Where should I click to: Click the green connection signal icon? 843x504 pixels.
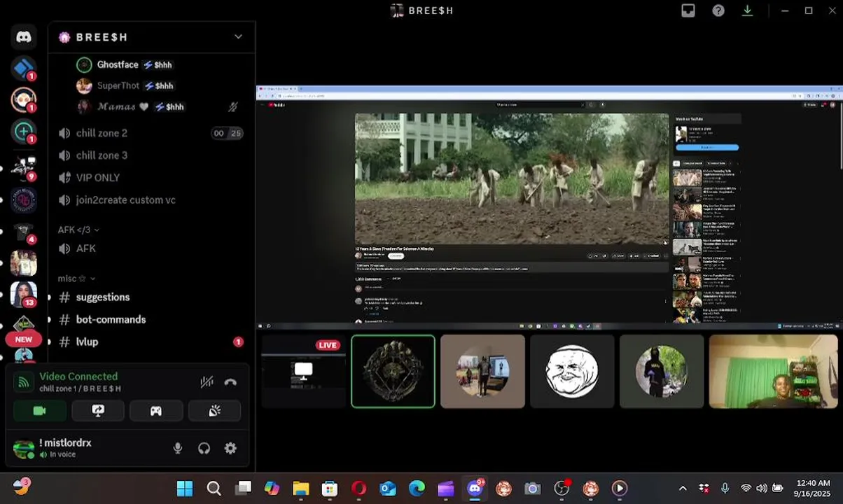click(23, 381)
